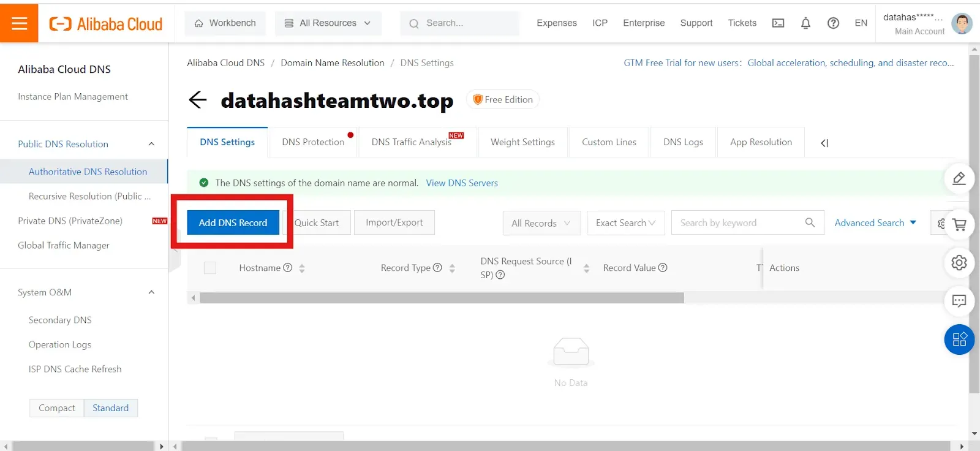Open the View DNS Servers link
This screenshot has width=980, height=451.
point(462,183)
